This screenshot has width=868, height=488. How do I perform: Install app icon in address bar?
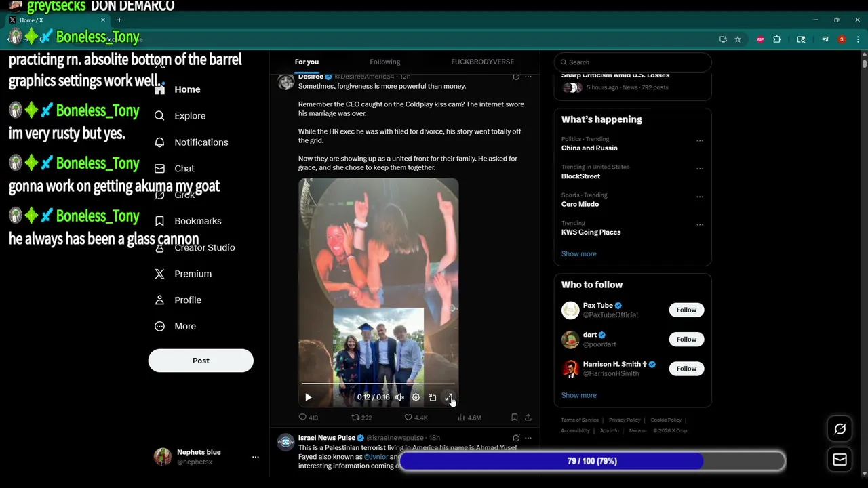tap(723, 39)
